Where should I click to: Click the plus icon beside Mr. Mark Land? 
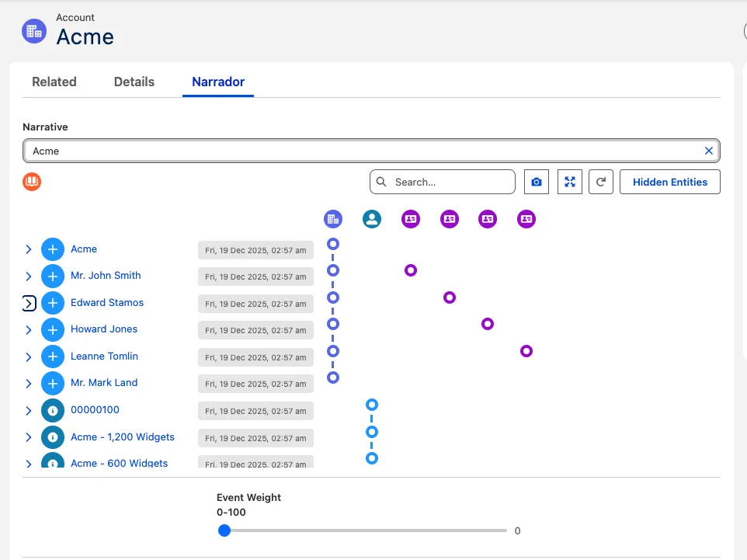pos(53,383)
